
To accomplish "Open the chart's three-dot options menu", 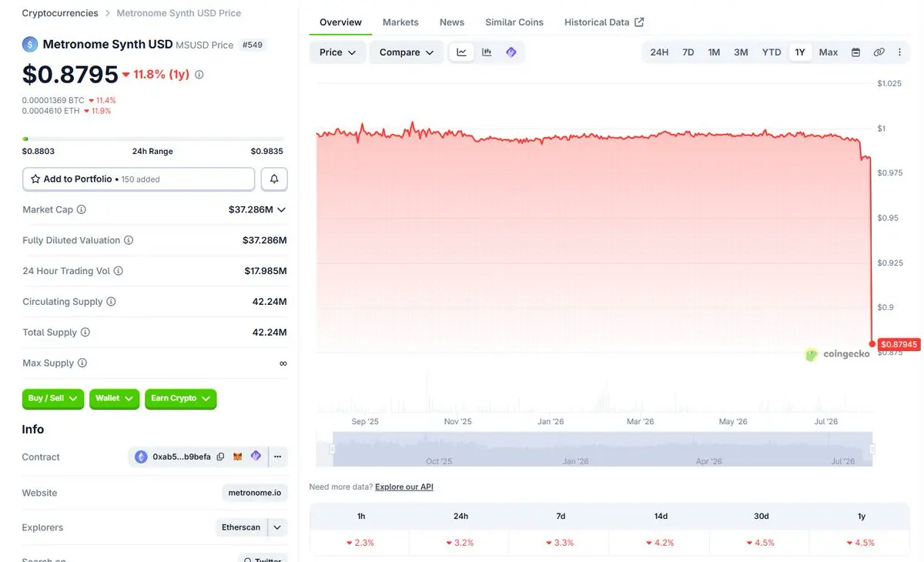I will pos(900,52).
